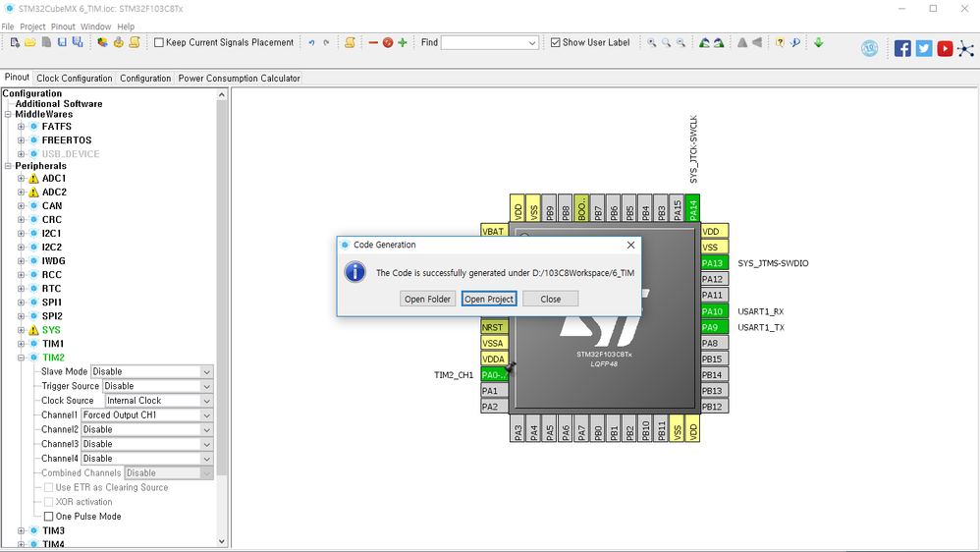Image resolution: width=980 pixels, height=552 pixels.
Task: Switch to the Clock Configuration tab
Action: (75, 79)
